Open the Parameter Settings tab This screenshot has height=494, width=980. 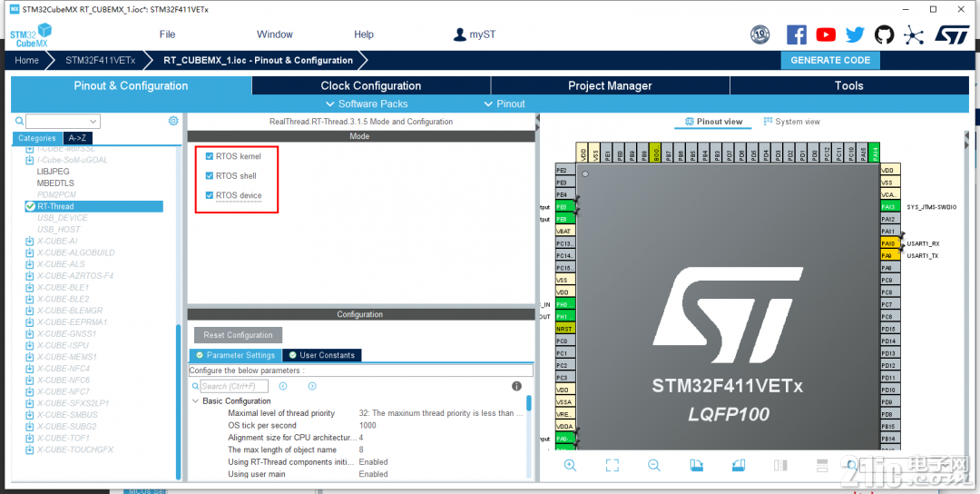pyautogui.click(x=236, y=355)
